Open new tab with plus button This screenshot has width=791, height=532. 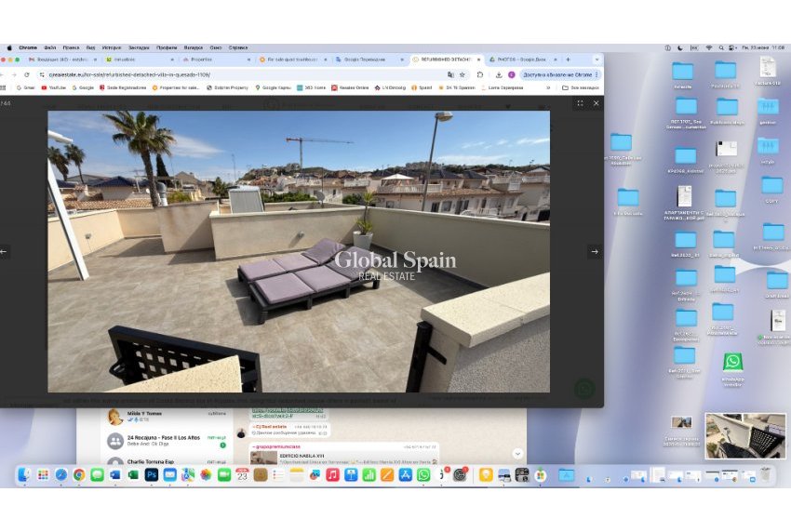click(568, 60)
